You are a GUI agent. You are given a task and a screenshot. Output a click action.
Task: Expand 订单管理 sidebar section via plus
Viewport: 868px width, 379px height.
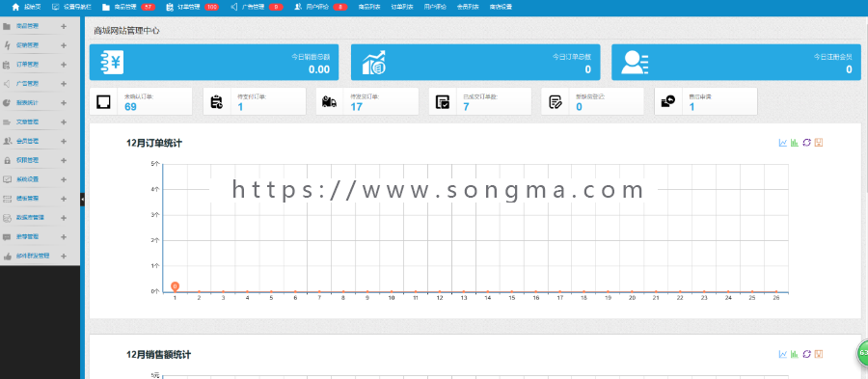coord(64,65)
